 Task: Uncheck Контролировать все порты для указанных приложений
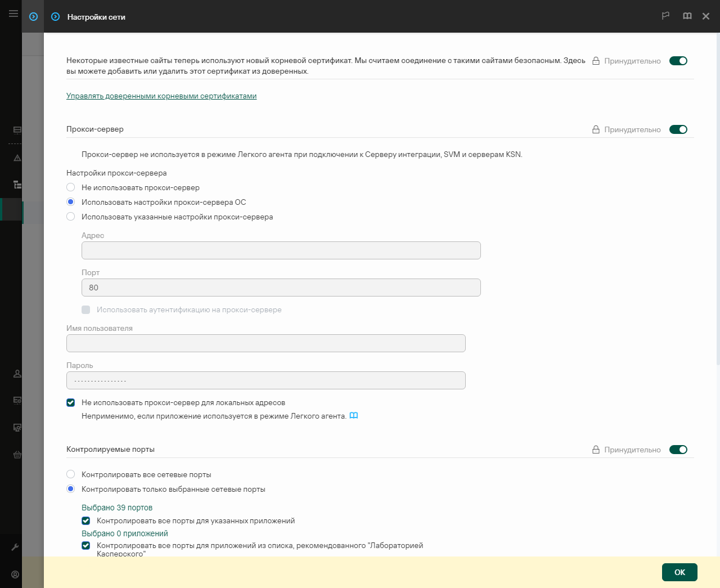(x=85, y=520)
